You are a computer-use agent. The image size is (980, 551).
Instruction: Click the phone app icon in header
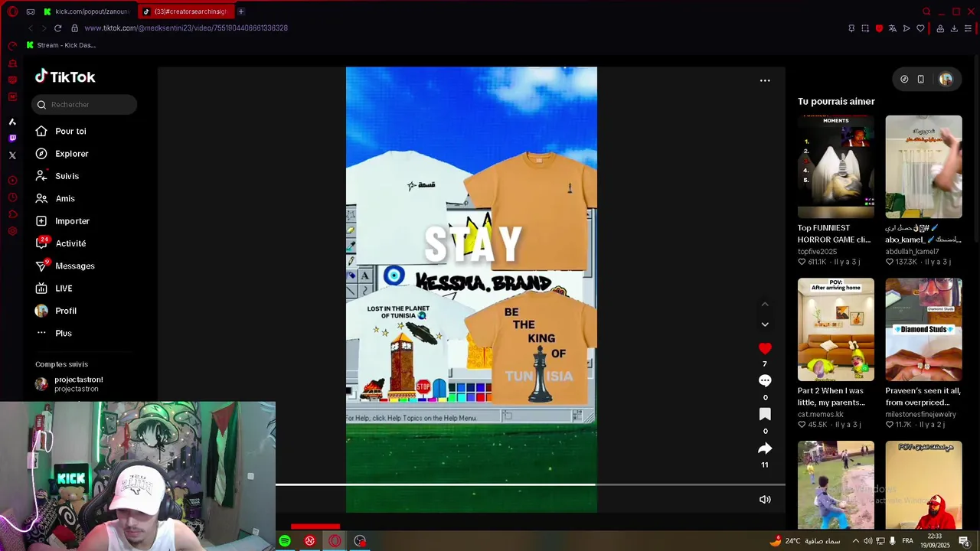(921, 79)
